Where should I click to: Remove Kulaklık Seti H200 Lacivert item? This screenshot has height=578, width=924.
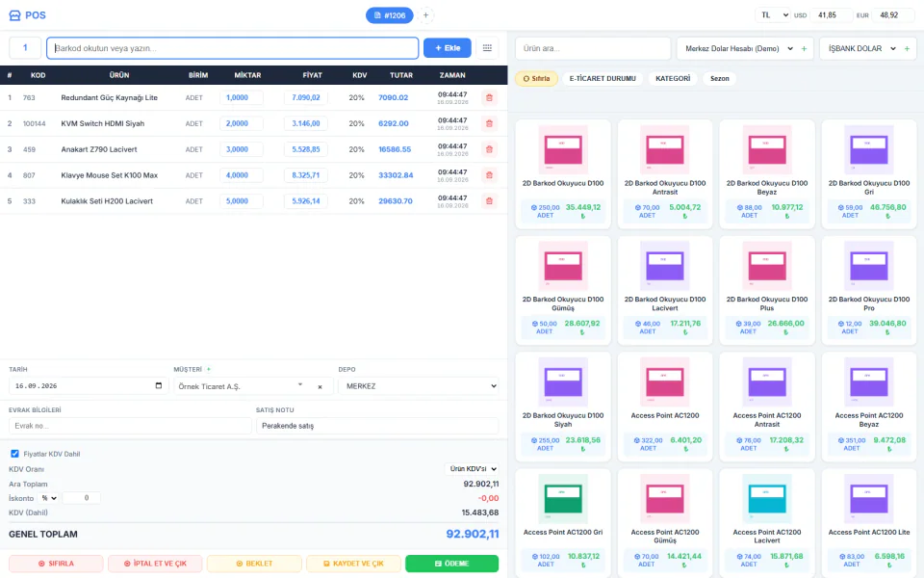click(x=489, y=201)
